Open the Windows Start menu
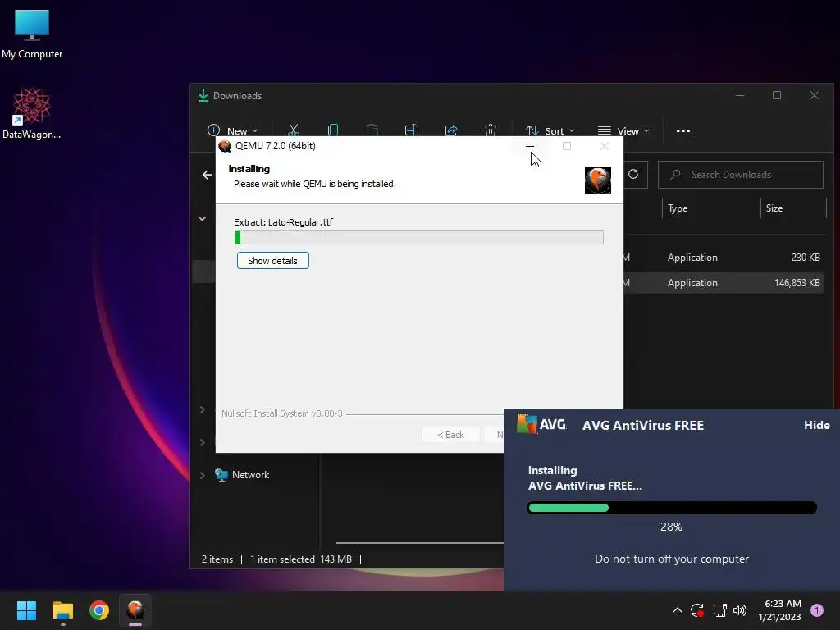 pos(27,610)
